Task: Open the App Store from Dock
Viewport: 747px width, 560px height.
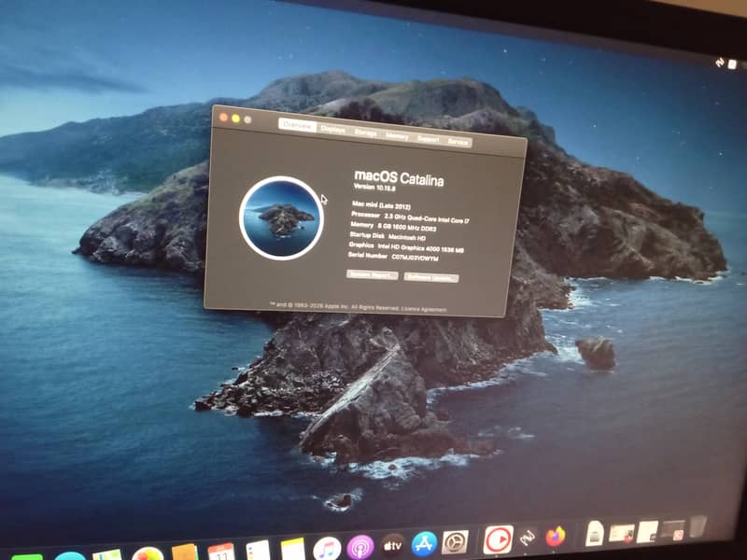Action: coord(424,544)
